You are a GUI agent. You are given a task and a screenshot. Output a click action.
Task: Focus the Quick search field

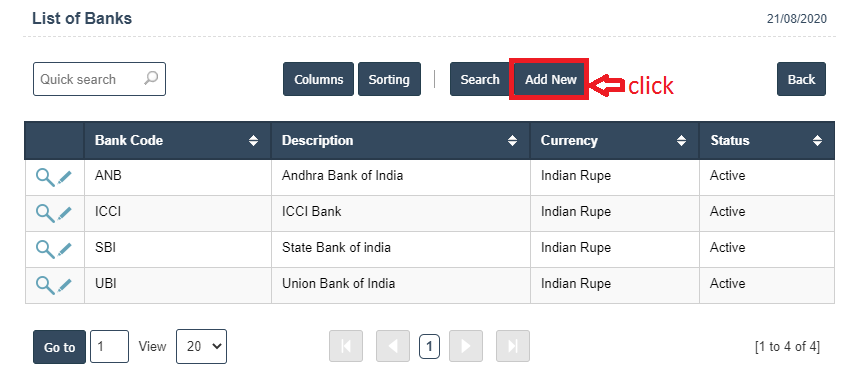click(99, 79)
